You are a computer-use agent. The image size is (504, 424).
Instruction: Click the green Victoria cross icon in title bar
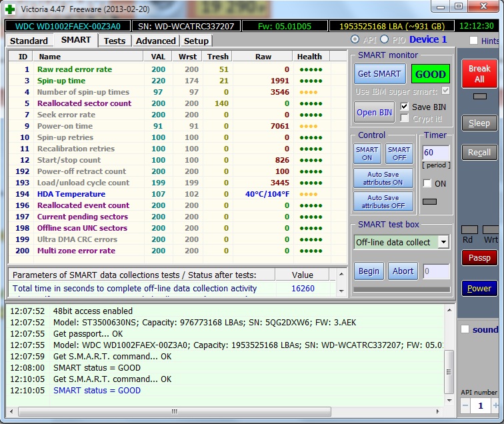pyautogui.click(x=9, y=8)
